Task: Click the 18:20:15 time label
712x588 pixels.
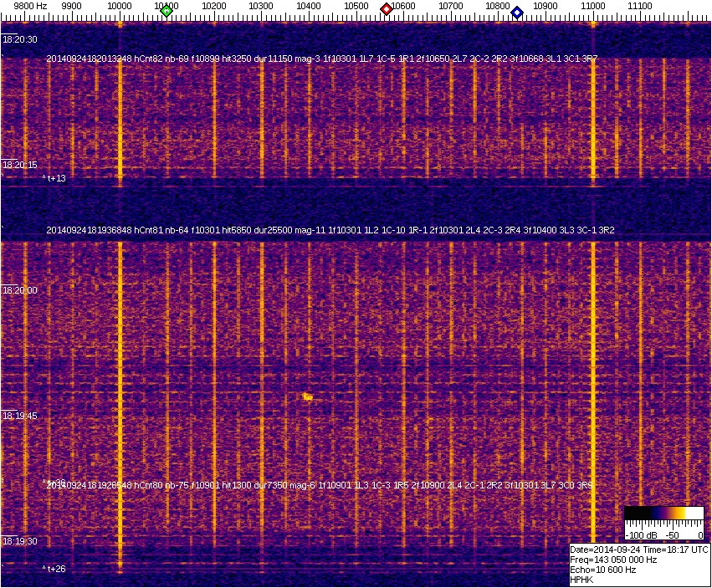Action: (x=20, y=165)
